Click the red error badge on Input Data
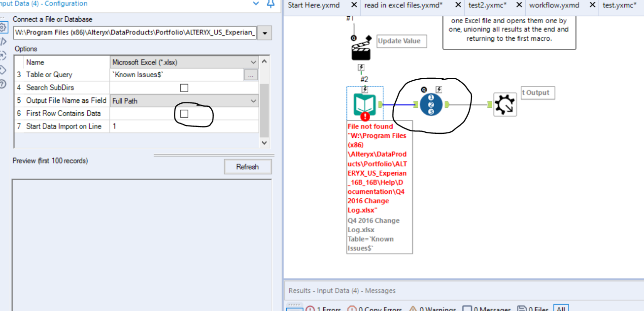This screenshot has width=644, height=311. pyautogui.click(x=365, y=117)
